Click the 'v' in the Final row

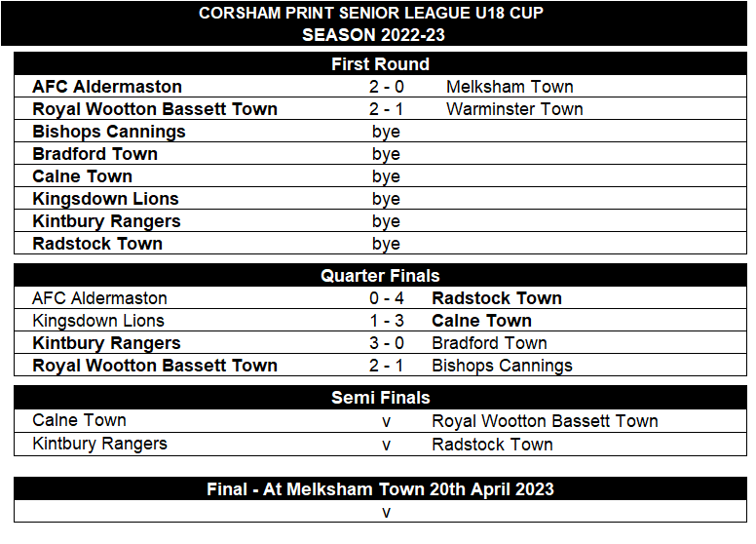coord(386,513)
